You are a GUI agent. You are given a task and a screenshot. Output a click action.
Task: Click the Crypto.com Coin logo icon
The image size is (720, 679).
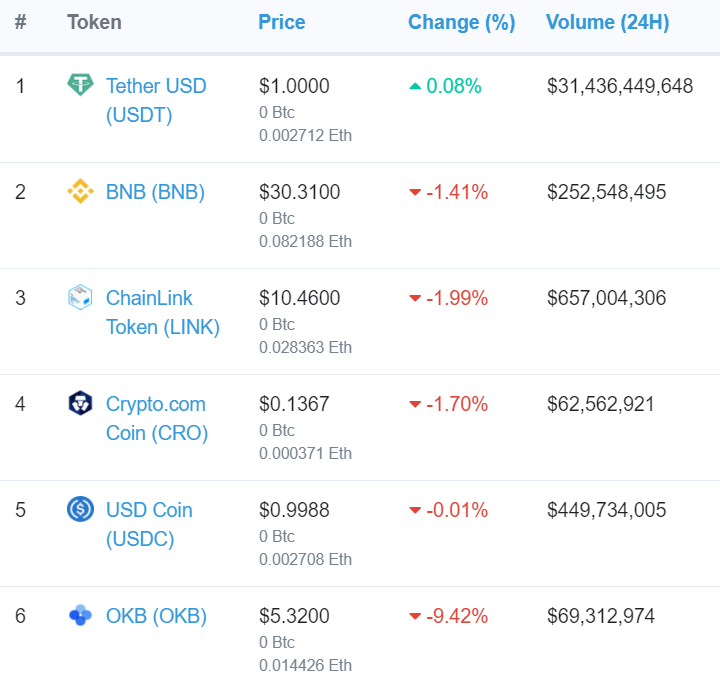(80, 403)
